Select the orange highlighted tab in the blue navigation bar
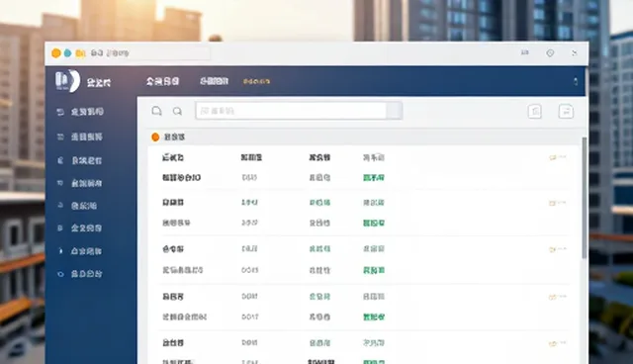The image size is (633, 364). [257, 81]
